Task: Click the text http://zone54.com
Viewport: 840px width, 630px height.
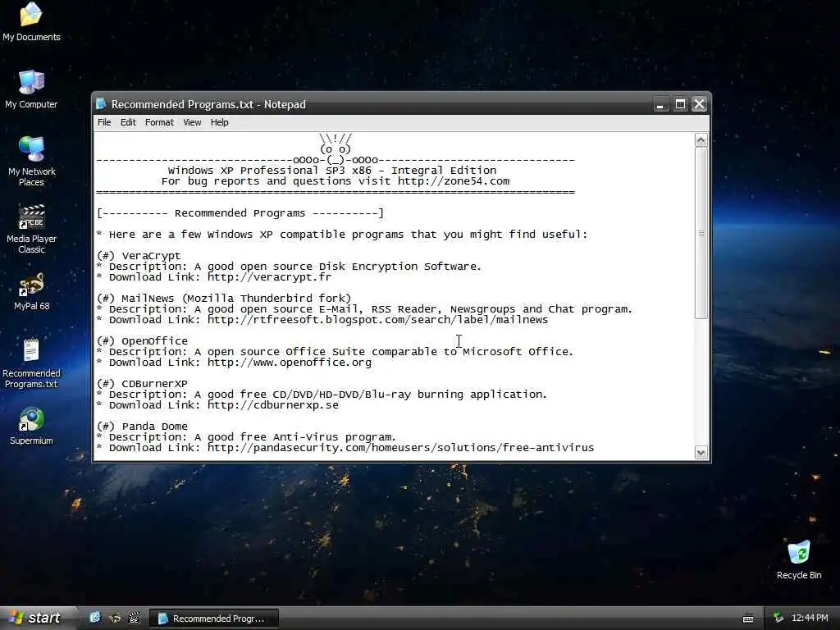Action: coord(453,181)
